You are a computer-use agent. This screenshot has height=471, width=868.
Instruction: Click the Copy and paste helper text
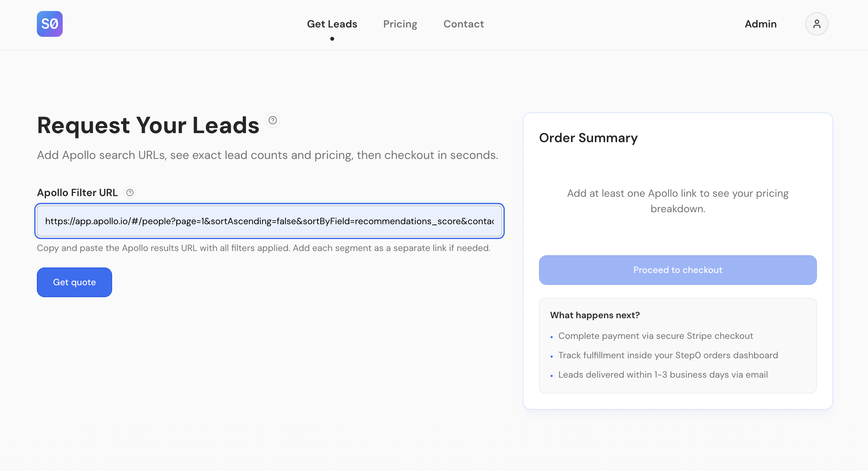[263, 248]
